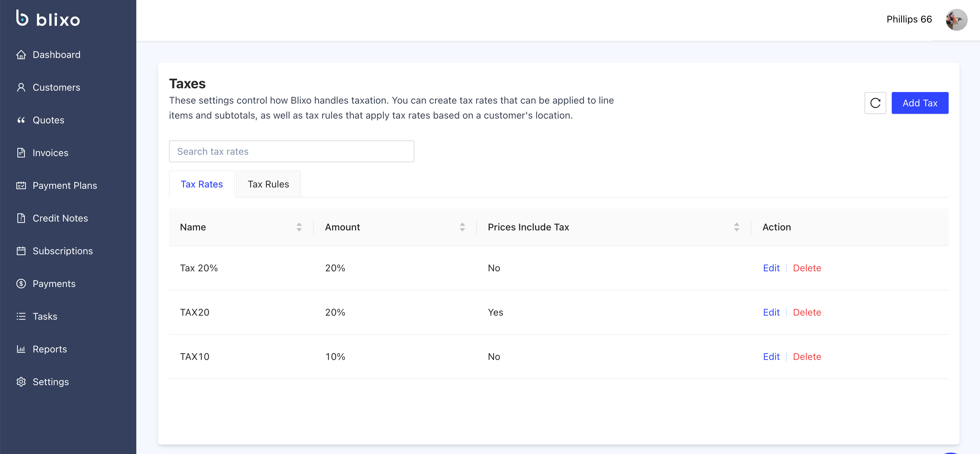Click the Payments dollar-coin icon
The image size is (980, 454).
point(21,284)
